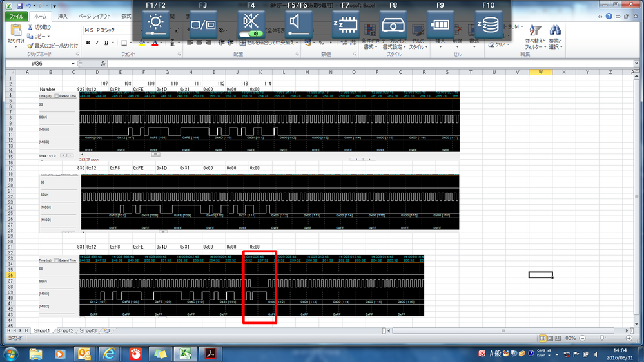Click the font color red A swatch
The image size is (644, 362).
click(x=155, y=43)
